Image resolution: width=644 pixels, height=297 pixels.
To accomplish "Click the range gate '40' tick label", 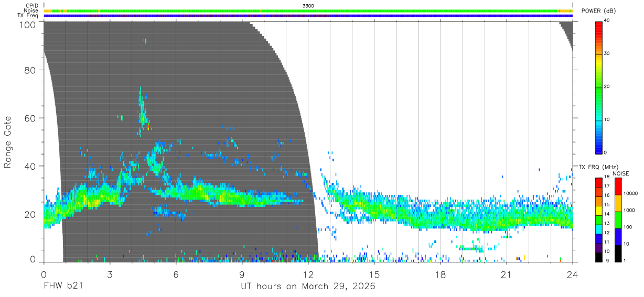I will point(30,166).
